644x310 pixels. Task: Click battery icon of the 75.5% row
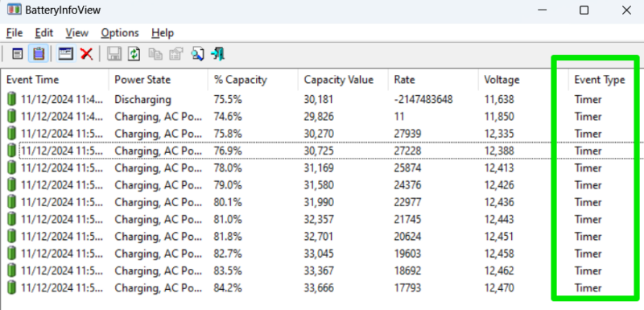12,99
